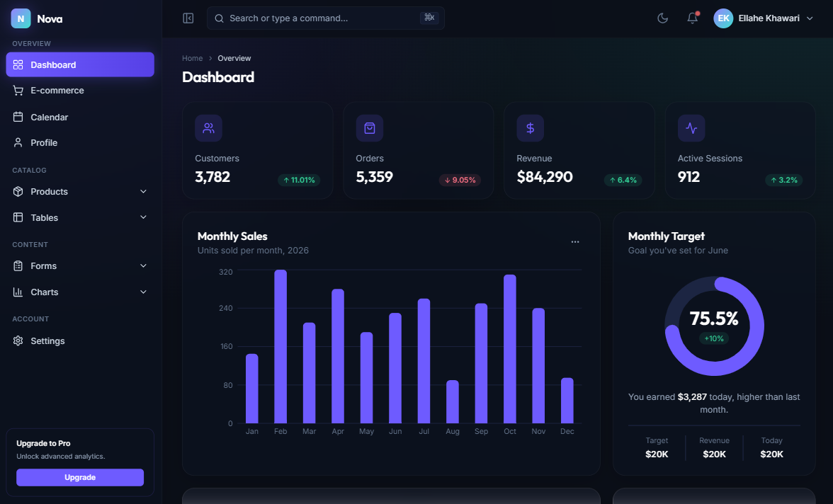Click the 11.01% customers growth badge
This screenshot has height=504, width=833.
click(299, 180)
